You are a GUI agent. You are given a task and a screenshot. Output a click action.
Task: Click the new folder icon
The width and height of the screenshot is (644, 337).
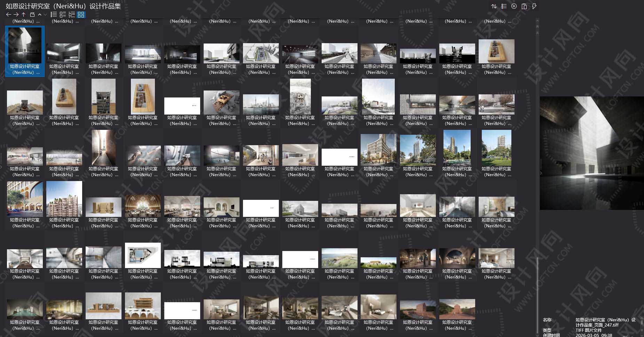point(32,14)
